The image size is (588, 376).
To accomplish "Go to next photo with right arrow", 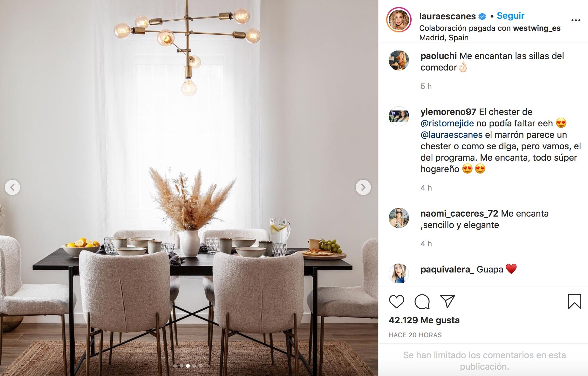I will pyautogui.click(x=363, y=187).
